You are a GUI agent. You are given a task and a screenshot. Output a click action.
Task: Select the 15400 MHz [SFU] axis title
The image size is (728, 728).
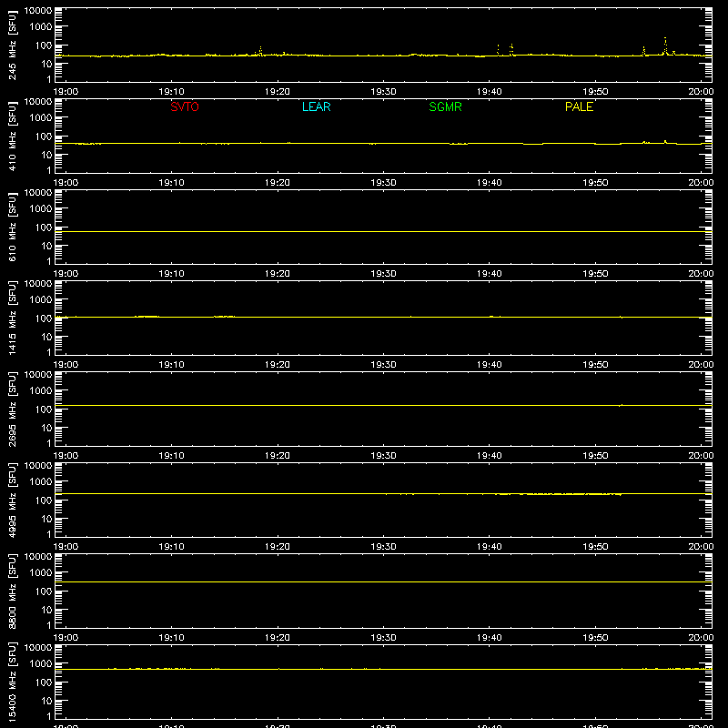tap(13, 682)
